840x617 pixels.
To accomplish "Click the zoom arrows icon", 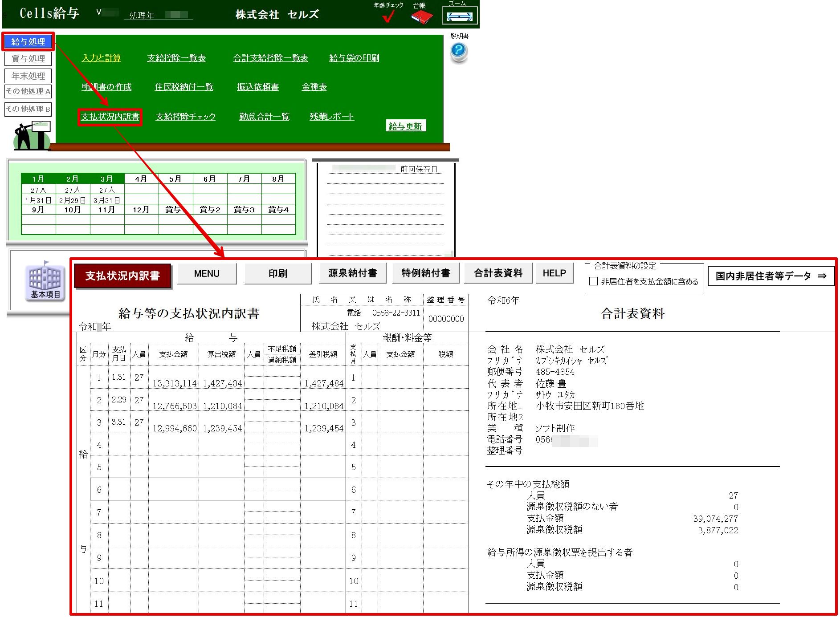I will [x=459, y=16].
